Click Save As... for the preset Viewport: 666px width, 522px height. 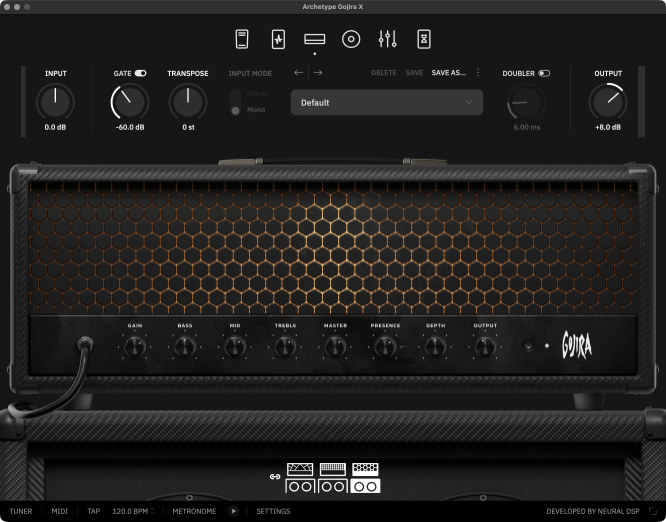click(449, 73)
